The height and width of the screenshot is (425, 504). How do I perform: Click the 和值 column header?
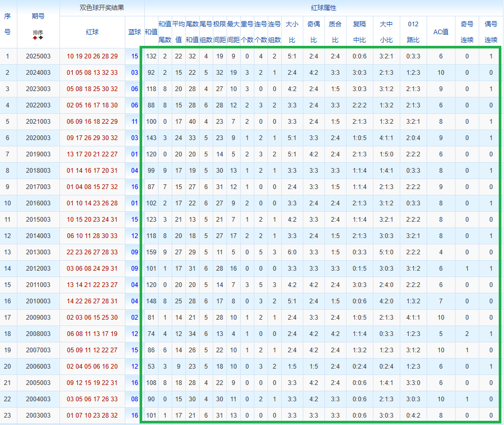(151, 32)
